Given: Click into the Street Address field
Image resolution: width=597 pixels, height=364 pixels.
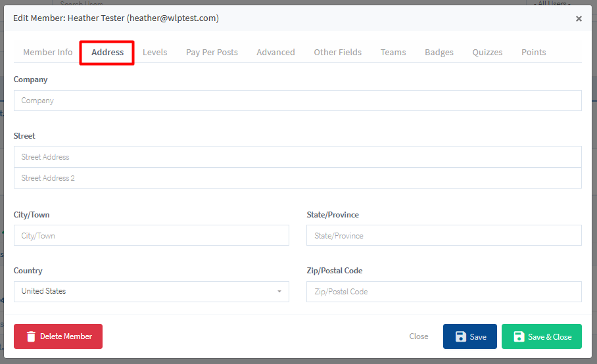Looking at the screenshot, I should (298, 157).
